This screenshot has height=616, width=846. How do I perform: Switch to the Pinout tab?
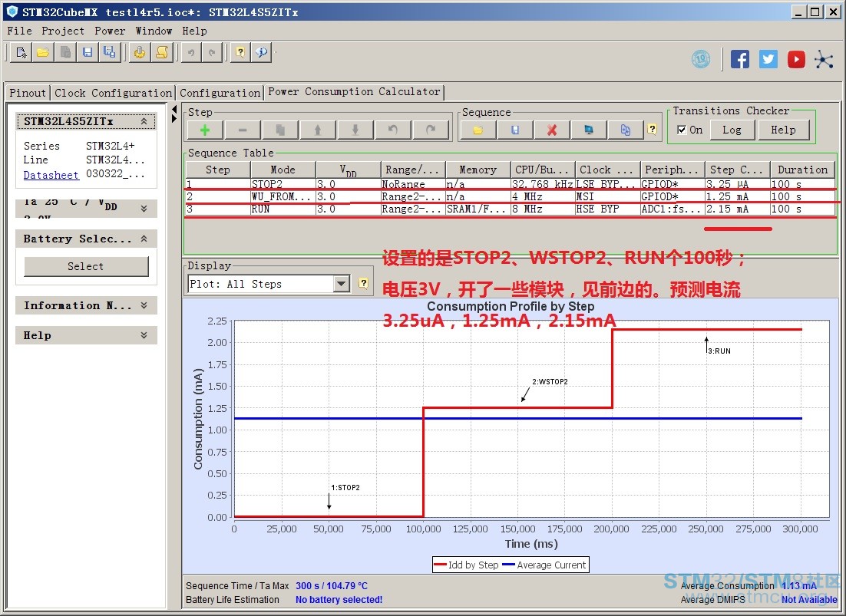pos(28,93)
